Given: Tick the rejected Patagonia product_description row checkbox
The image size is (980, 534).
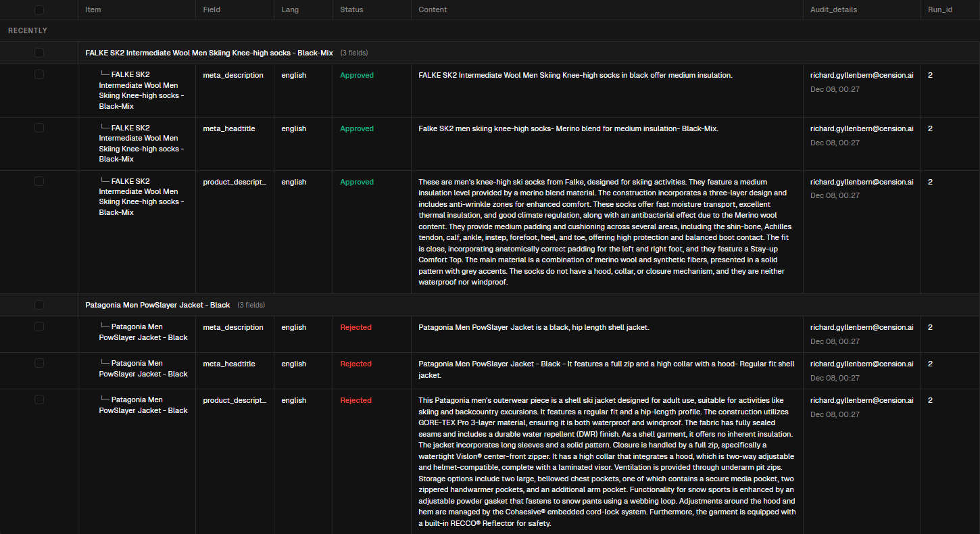Looking at the screenshot, I should [x=39, y=399].
